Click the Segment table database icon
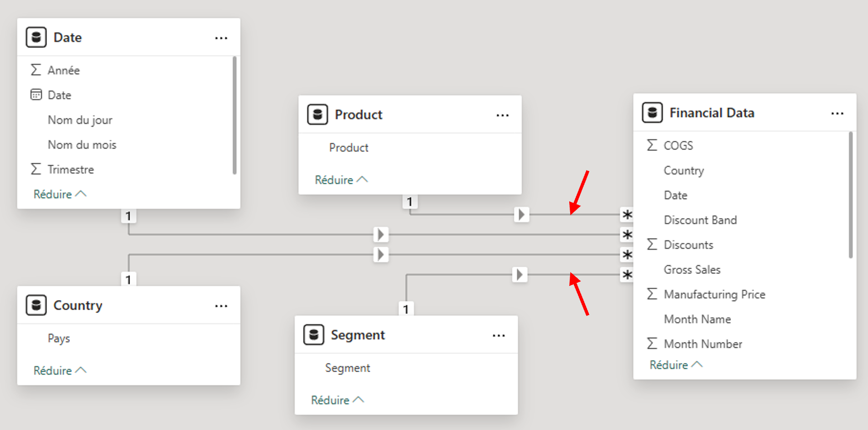This screenshot has width=868, height=430. point(314,335)
